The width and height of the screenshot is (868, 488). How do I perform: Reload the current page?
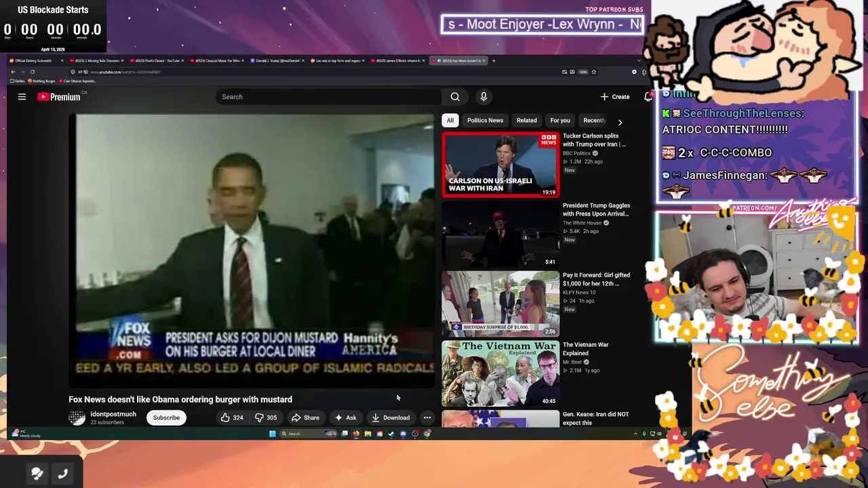32,72
